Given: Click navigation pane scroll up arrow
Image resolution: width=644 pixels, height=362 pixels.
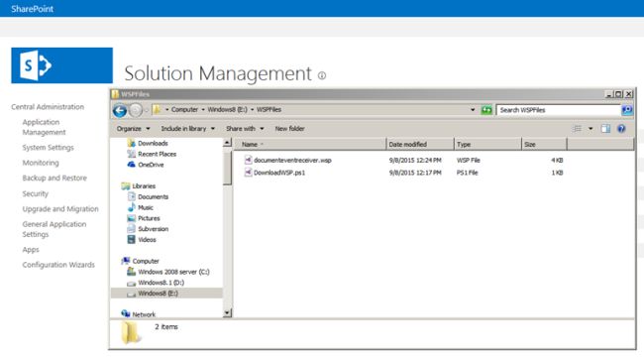Looking at the screenshot, I should point(227,143).
